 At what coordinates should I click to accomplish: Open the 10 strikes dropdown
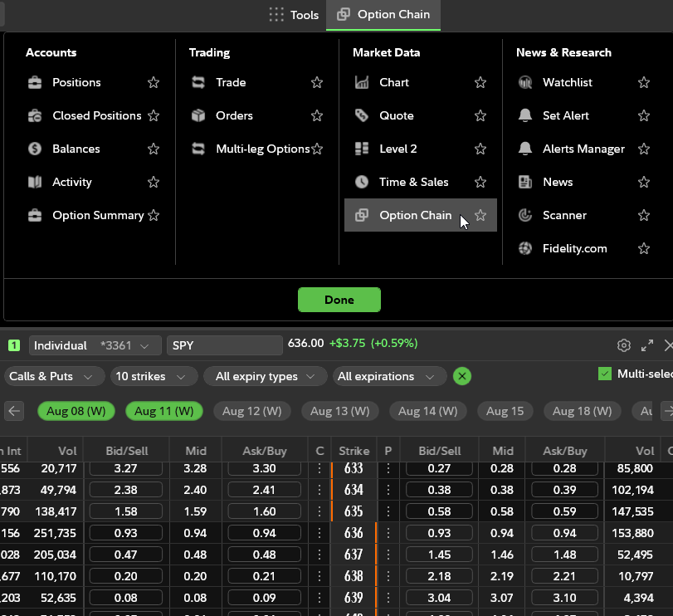click(x=153, y=376)
